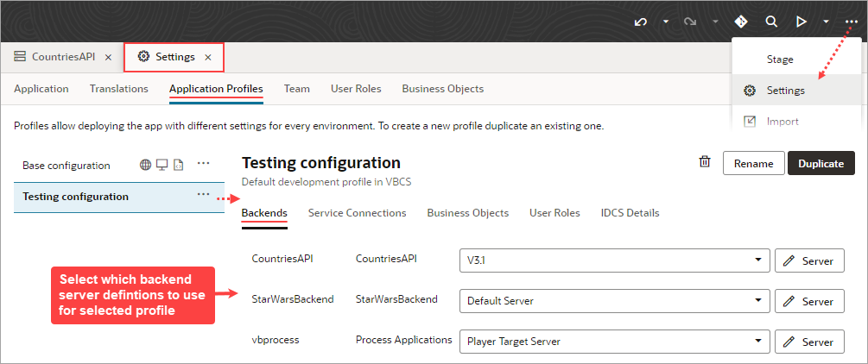Screen dimensions: 868x364
Task: Click the Process Applications label
Action: coord(403,340)
